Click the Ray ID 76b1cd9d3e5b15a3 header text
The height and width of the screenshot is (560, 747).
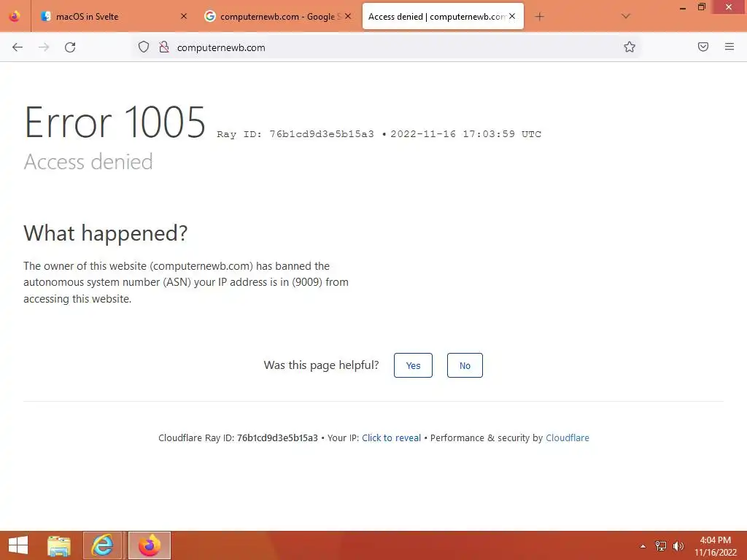point(295,134)
